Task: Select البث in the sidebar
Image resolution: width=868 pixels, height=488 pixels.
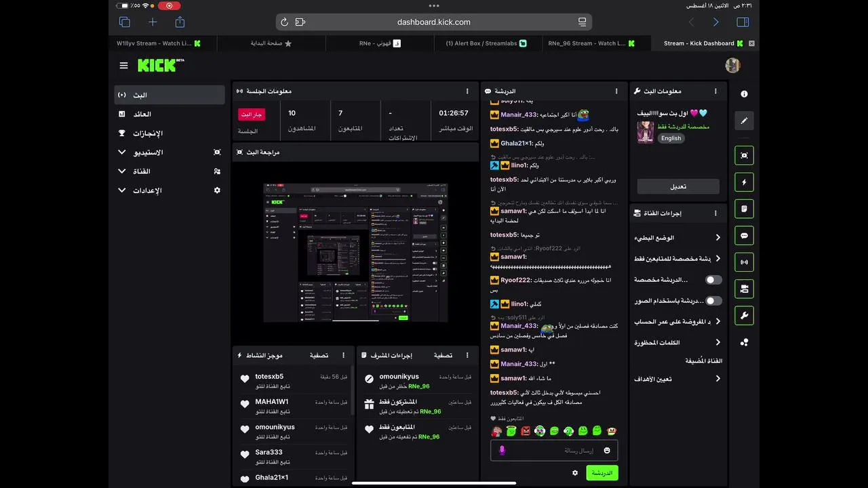Action: [170, 95]
